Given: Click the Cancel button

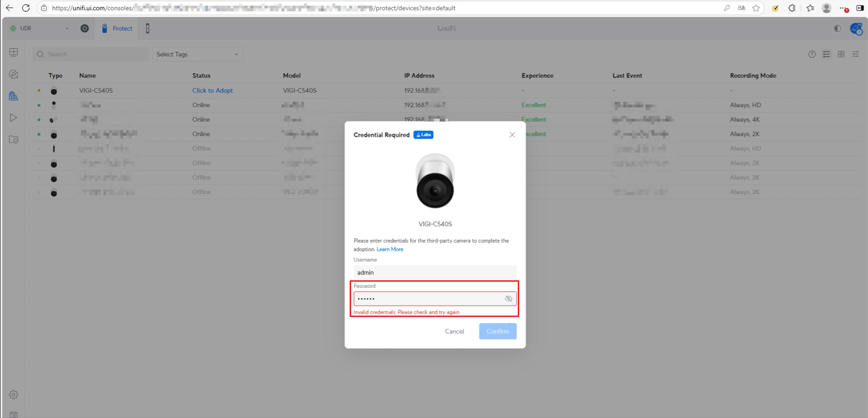Looking at the screenshot, I should pyautogui.click(x=454, y=331).
